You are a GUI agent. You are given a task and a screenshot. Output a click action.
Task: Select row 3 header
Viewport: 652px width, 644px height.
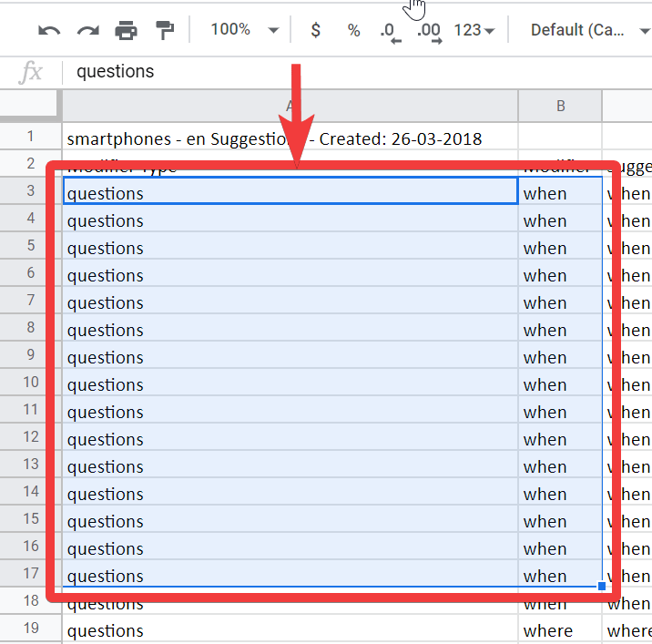[x=30, y=190]
